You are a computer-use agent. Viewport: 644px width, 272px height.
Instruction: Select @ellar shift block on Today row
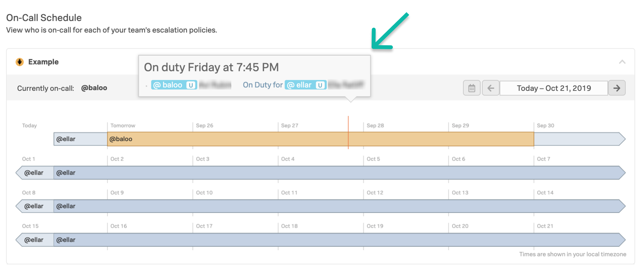pos(80,139)
